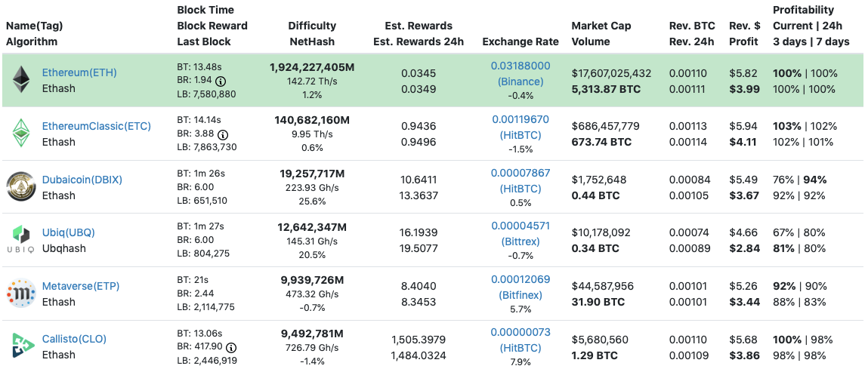Select the Ubiq(UBQ) coin name link
The image size is (868, 369).
(68, 232)
